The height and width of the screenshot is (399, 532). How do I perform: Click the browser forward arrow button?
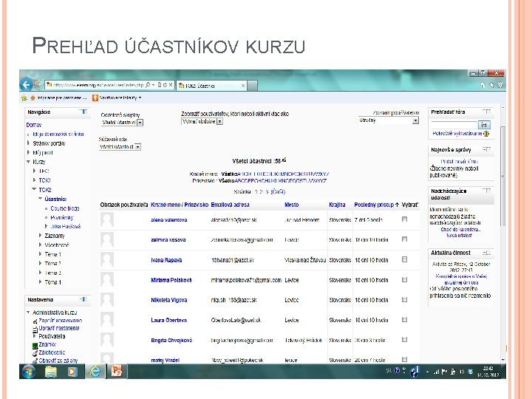pos(38,84)
